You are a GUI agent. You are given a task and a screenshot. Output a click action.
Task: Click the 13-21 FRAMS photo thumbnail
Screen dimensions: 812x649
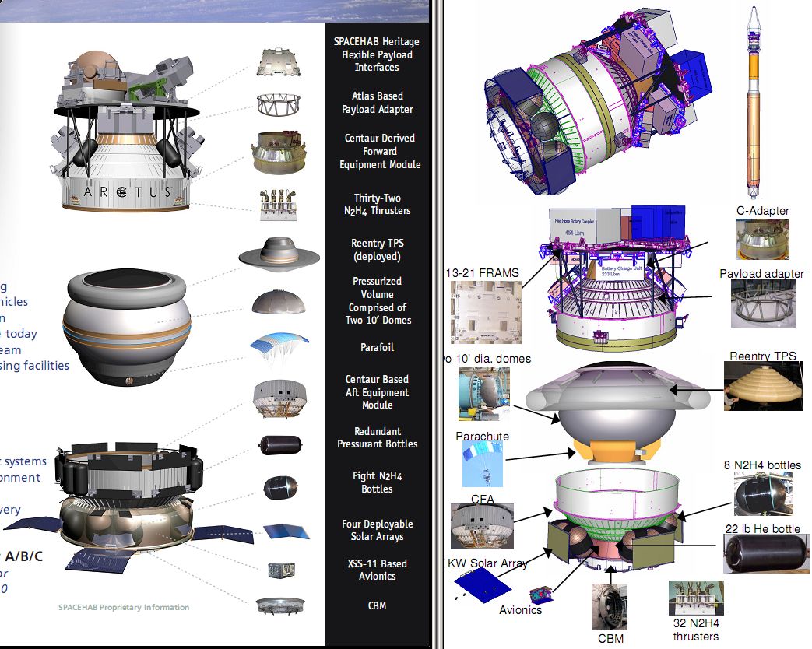486,312
